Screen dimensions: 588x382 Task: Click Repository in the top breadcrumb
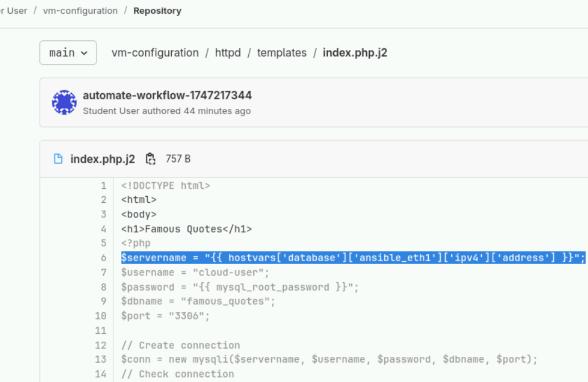pyautogui.click(x=157, y=11)
